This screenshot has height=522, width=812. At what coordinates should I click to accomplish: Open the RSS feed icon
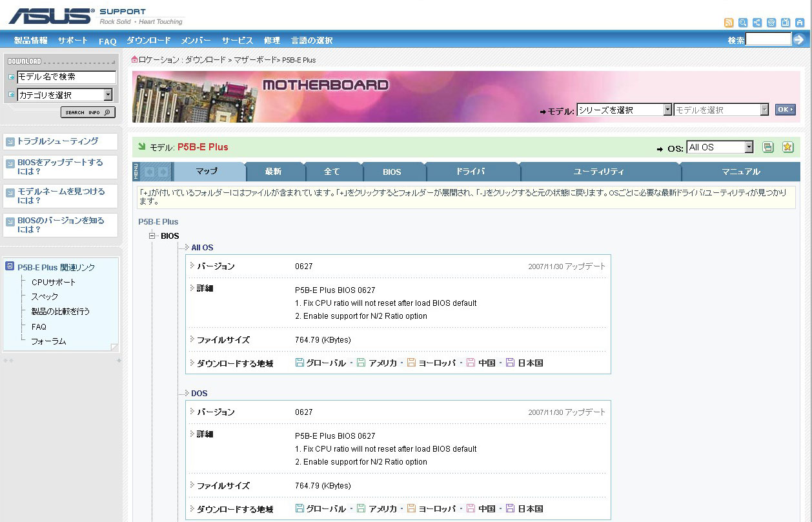729,23
